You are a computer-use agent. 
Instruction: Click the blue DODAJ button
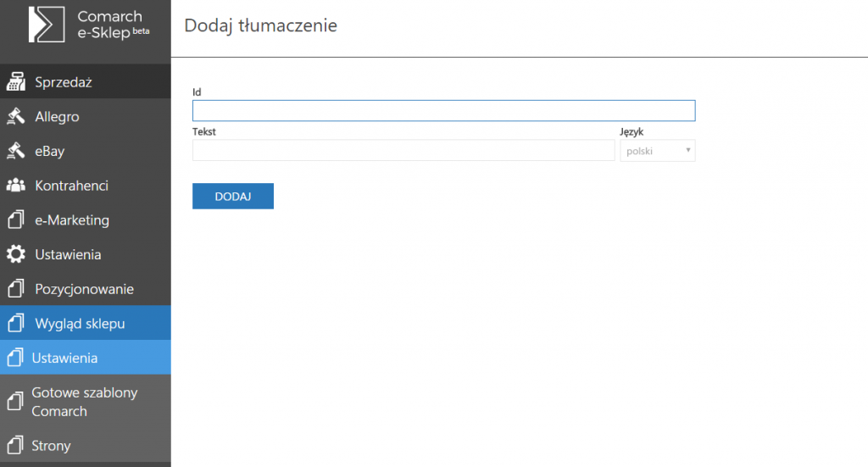tap(233, 196)
